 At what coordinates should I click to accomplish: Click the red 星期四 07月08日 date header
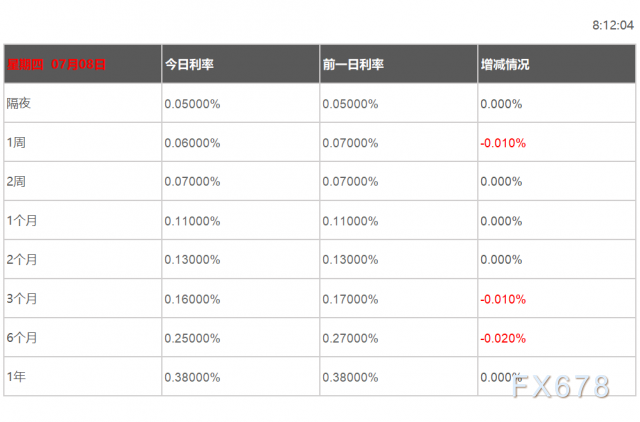[56, 64]
